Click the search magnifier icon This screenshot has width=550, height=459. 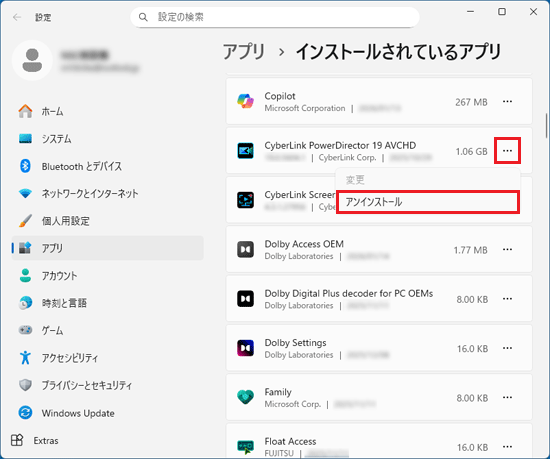(143, 17)
